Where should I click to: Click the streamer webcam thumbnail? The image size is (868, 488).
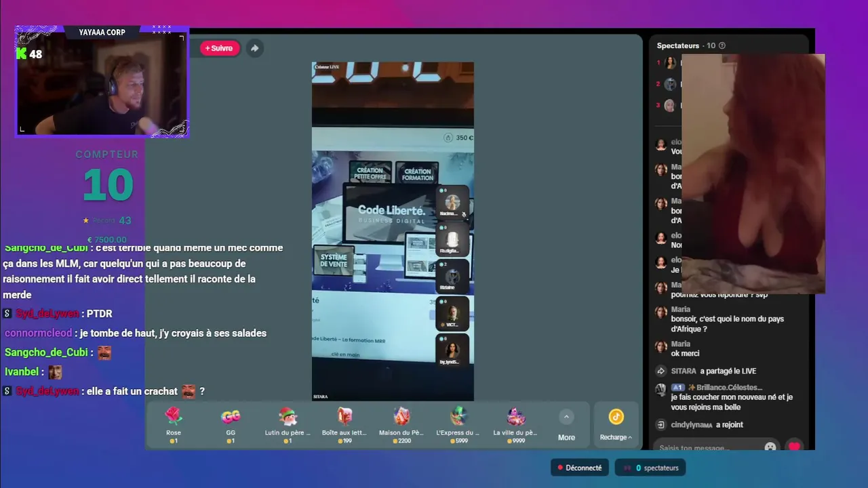102,81
